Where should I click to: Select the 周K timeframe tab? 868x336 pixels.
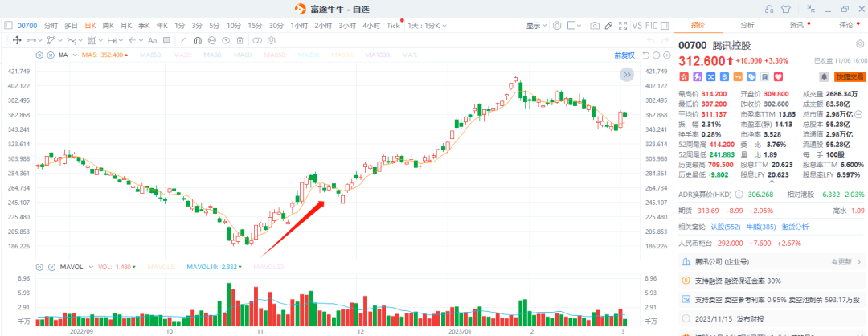point(108,26)
